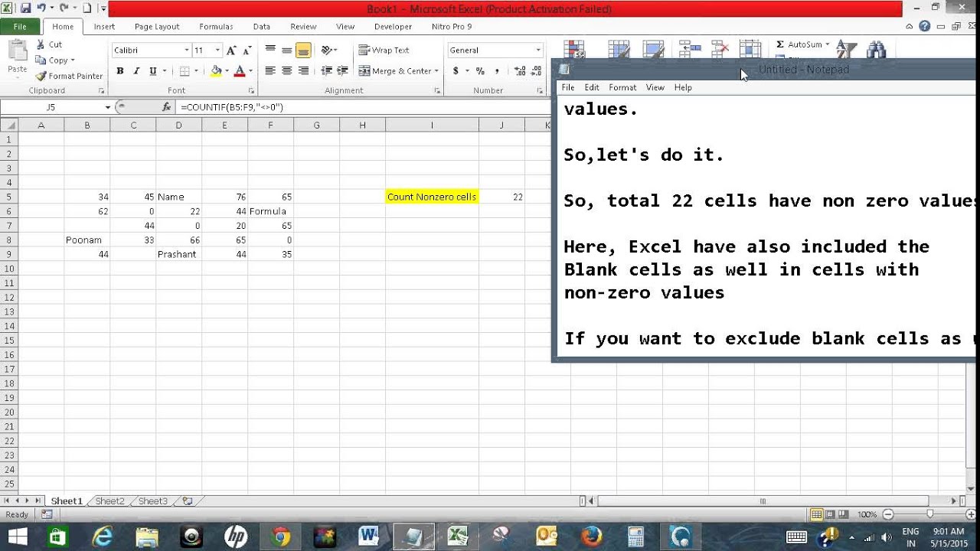Viewport: 980px width, 551px height.
Task: Click the Save icon in Quick Access Toolbar
Action: (x=25, y=8)
